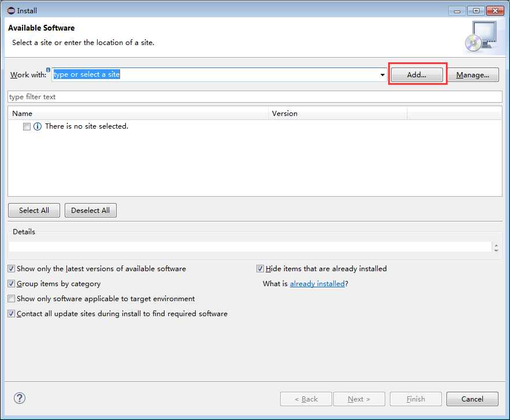The height and width of the screenshot is (420, 510).
Task: Click the content assist indicator near Work with
Action: 48,69
